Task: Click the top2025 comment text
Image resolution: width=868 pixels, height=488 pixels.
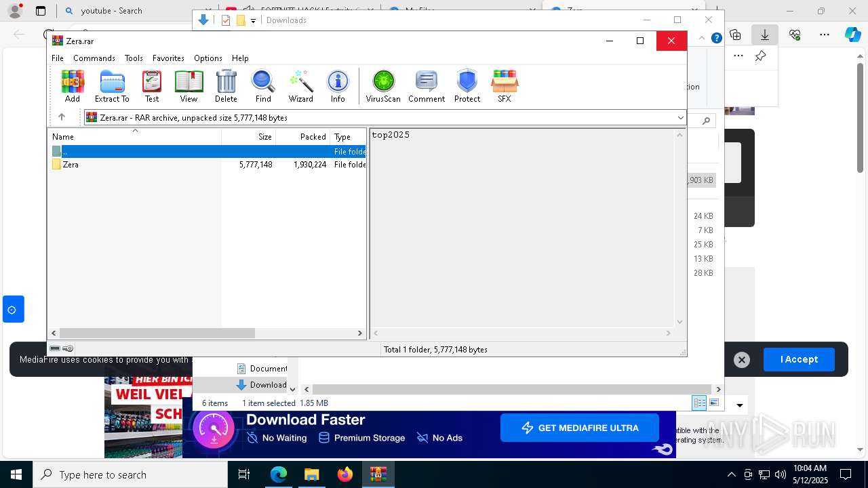Action: (391, 135)
